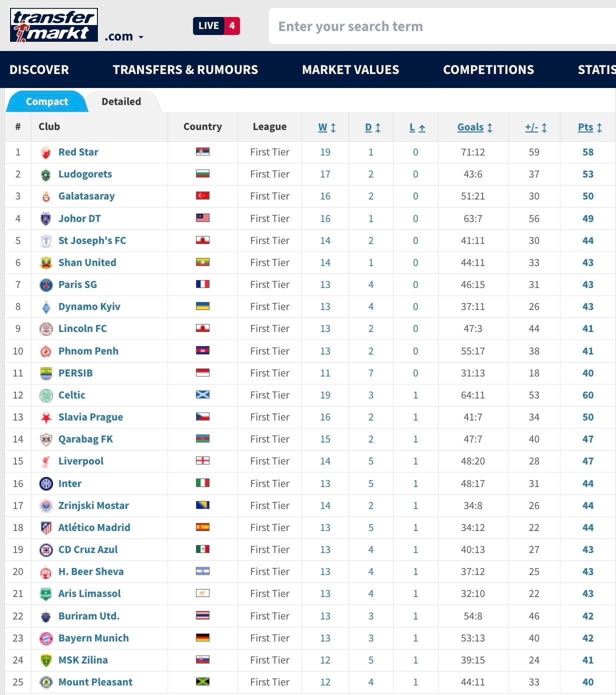
Task: Click Lincoln FC's 44 goal difference
Action: [x=534, y=328]
